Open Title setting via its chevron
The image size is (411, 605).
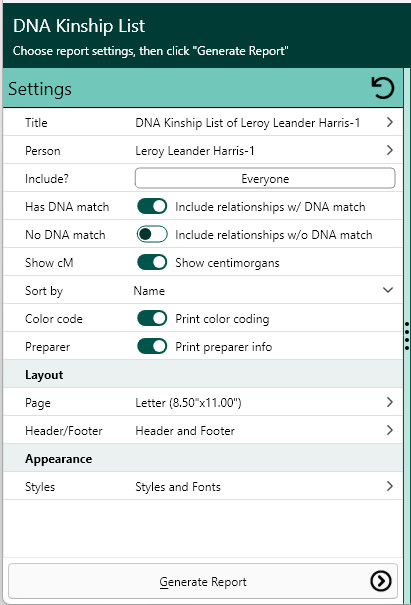pyautogui.click(x=390, y=122)
